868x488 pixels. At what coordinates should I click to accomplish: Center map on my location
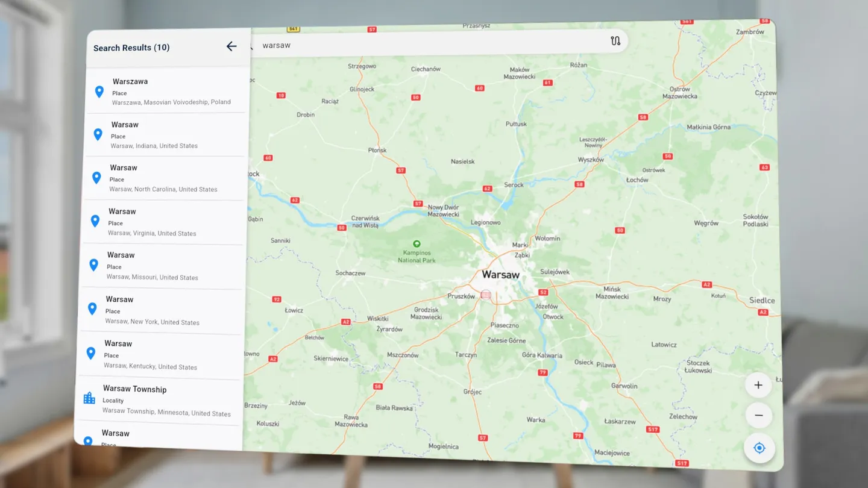tap(759, 448)
